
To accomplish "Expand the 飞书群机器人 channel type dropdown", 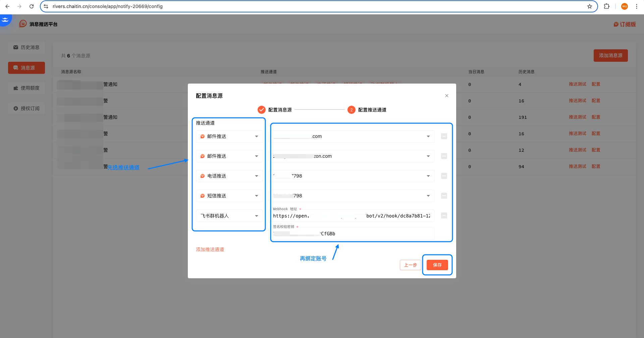I will [229, 216].
